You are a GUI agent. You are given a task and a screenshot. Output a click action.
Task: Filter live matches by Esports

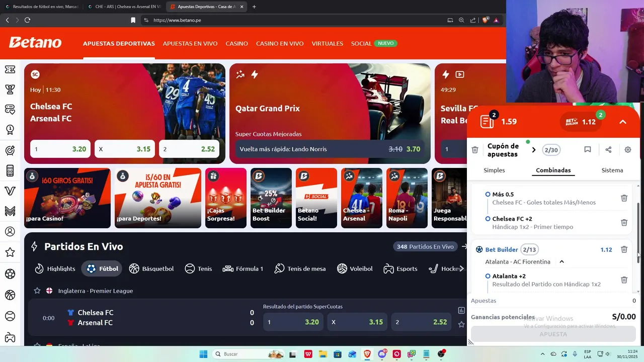(x=400, y=268)
